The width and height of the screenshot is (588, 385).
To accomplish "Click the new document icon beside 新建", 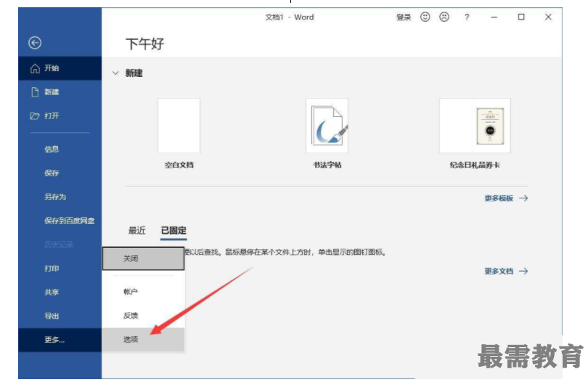I will click(x=35, y=92).
